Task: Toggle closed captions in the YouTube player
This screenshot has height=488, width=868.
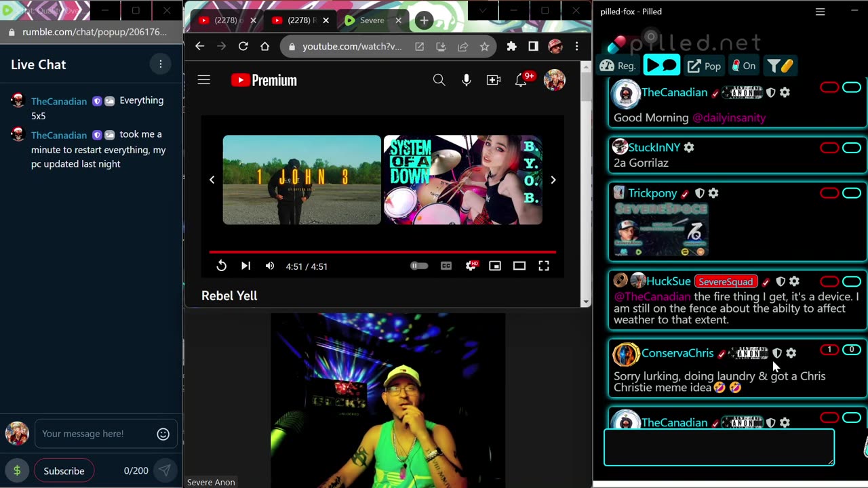Action: click(x=446, y=266)
